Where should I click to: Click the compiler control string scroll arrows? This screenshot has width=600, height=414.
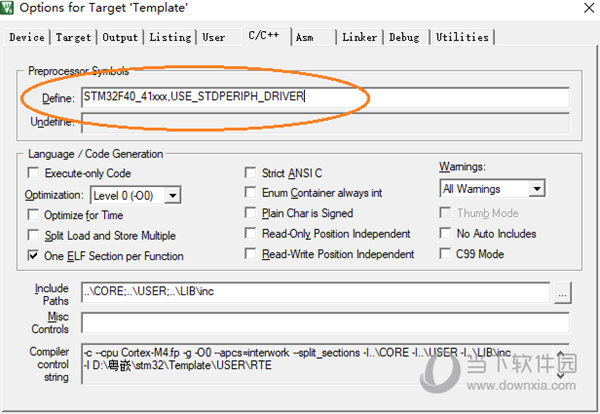(x=561, y=365)
